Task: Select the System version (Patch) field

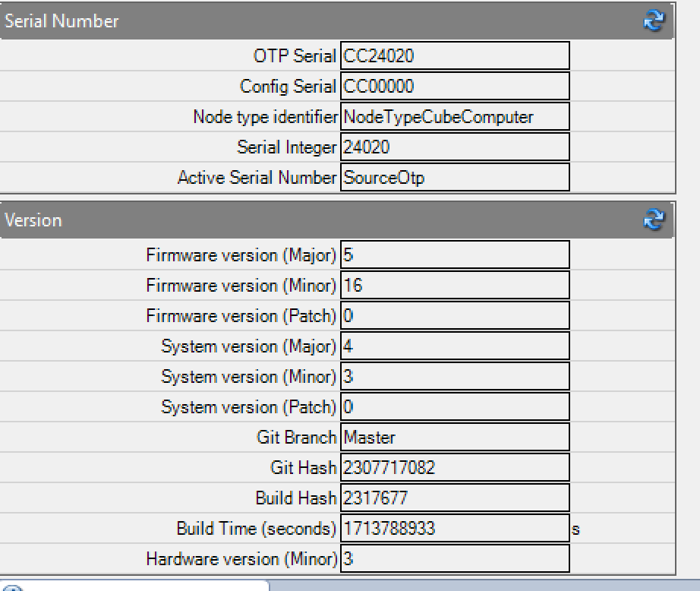Action: tap(455, 406)
